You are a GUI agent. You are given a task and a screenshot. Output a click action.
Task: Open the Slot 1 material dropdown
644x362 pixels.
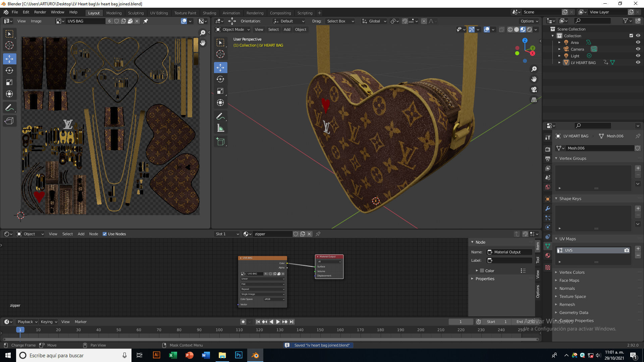pos(227,234)
